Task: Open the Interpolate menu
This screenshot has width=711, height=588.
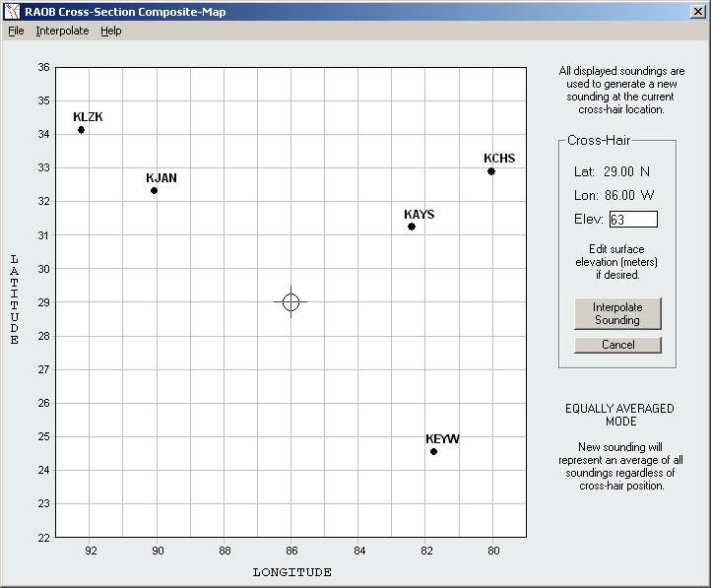Action: click(x=62, y=31)
